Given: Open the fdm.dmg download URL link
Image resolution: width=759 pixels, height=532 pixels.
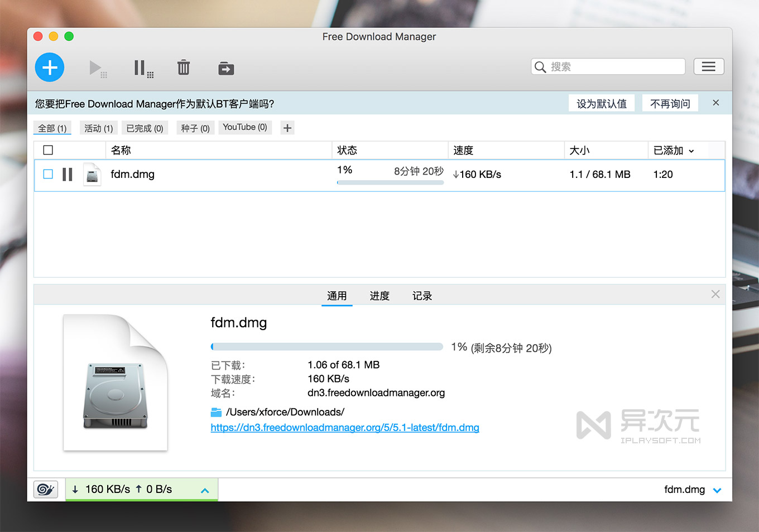Looking at the screenshot, I should tap(344, 428).
